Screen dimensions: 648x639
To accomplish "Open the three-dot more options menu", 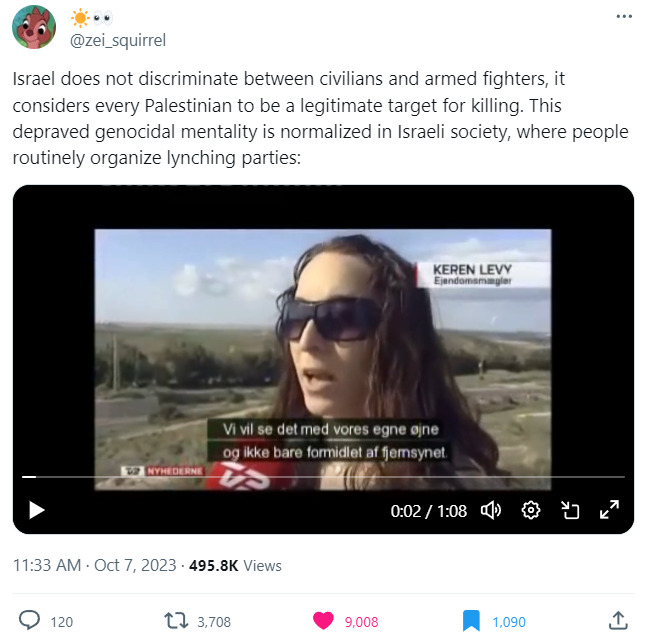I will pos(624,17).
